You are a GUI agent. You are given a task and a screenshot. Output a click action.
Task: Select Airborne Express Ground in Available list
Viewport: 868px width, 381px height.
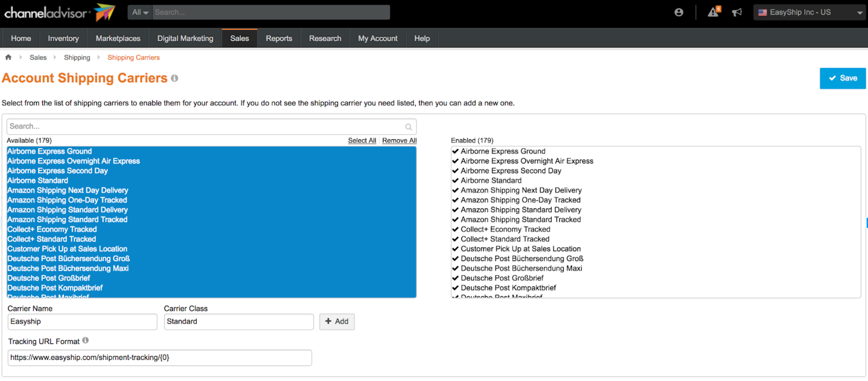[x=211, y=151]
